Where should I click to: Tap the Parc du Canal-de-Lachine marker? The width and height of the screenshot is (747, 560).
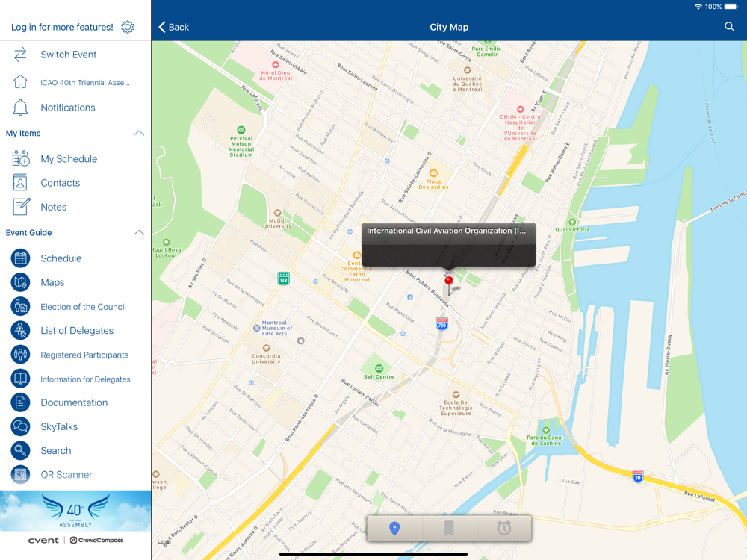point(546,431)
